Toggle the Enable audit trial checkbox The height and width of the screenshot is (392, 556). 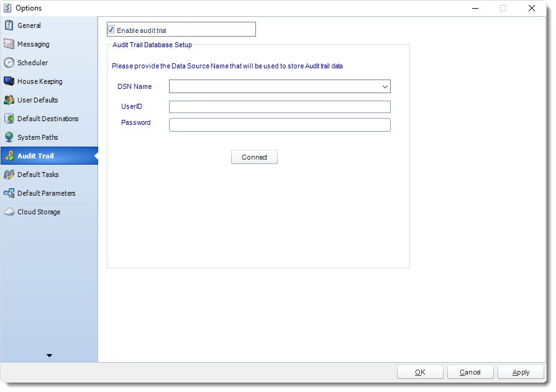[x=111, y=30]
